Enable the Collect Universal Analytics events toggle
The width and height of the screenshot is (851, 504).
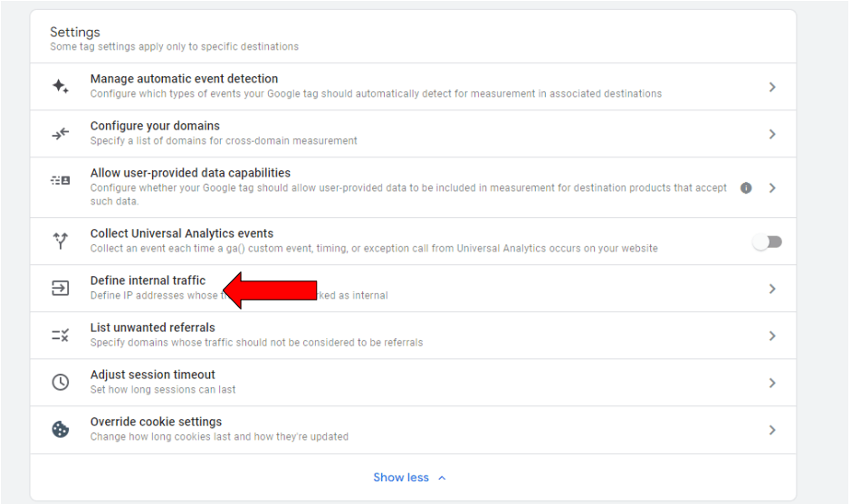coord(768,242)
